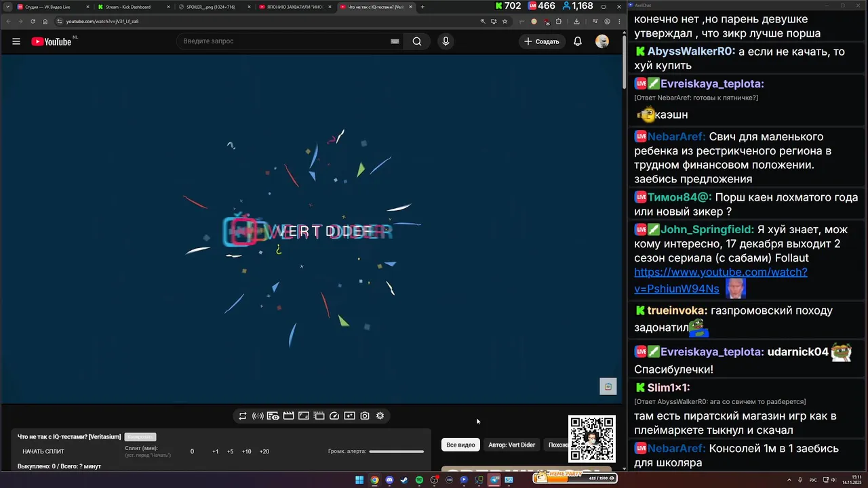Click the screen-with-plus icon in the player toolbar
The height and width of the screenshot is (488, 868).
point(349,416)
